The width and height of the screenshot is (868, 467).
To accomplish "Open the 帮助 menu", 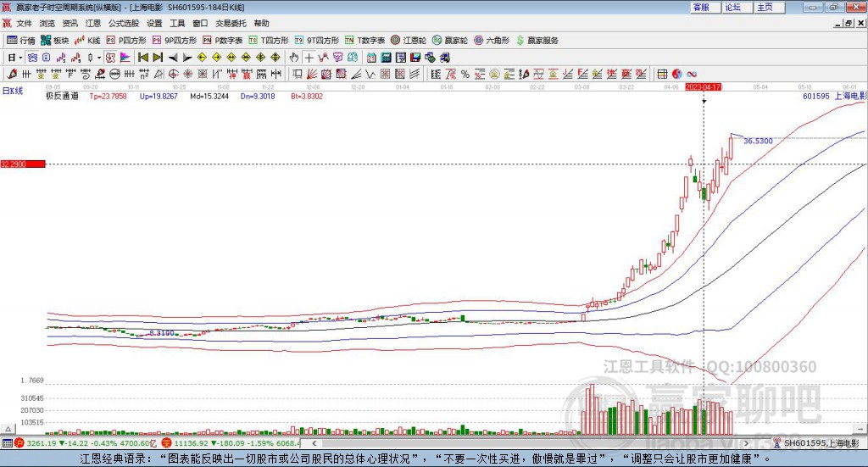I will tap(261, 23).
